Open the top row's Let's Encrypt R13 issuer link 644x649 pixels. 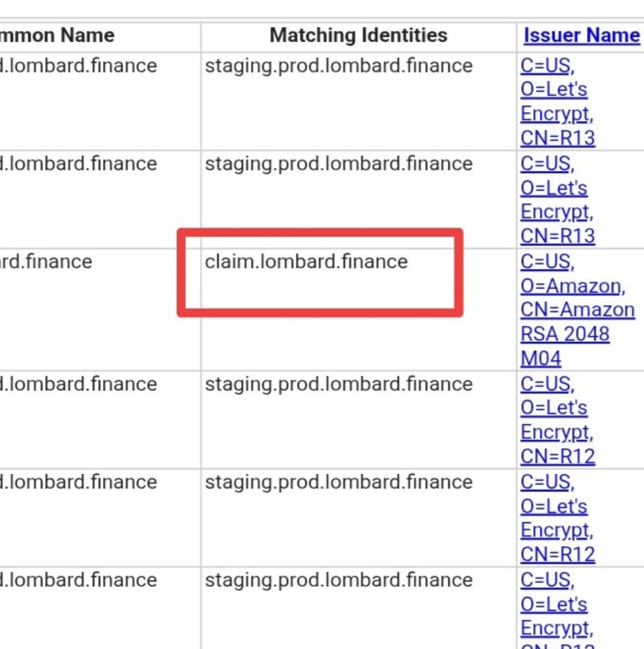point(556,102)
